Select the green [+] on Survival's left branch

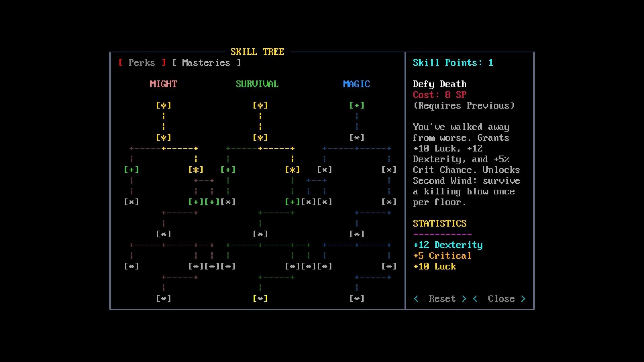228,170
